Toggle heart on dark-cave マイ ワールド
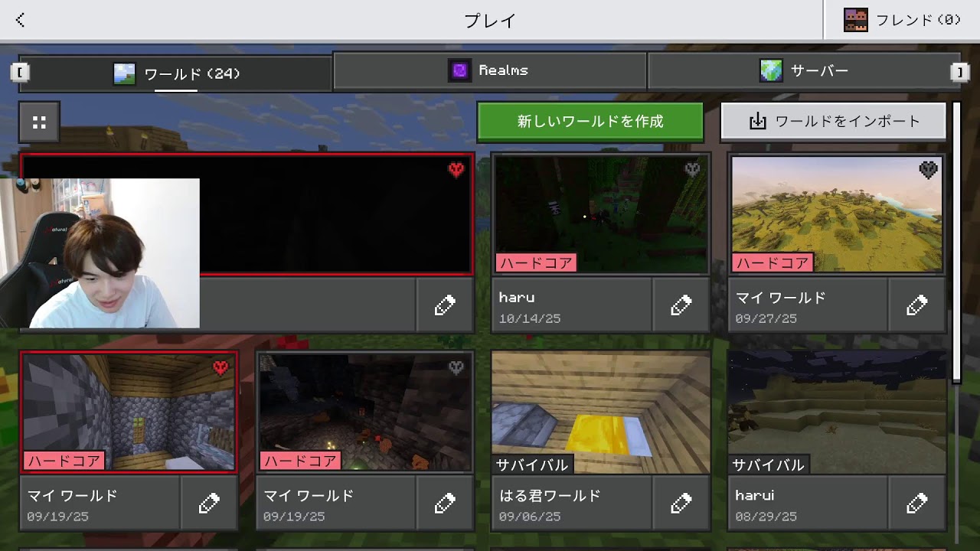The height and width of the screenshot is (551, 980). [x=456, y=368]
